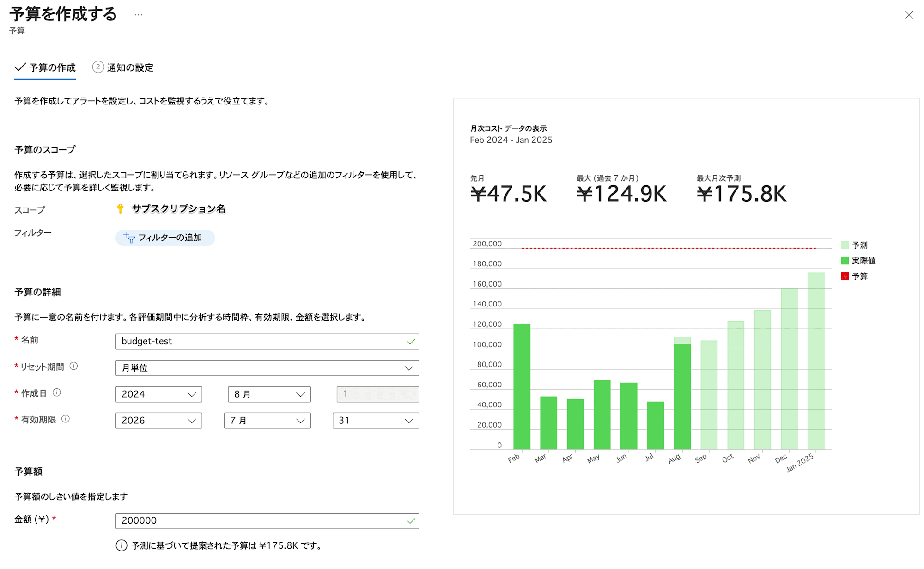This screenshot has height=569, width=924.
Task: Click the checkmark in the 金額 field
Action: pos(411,521)
